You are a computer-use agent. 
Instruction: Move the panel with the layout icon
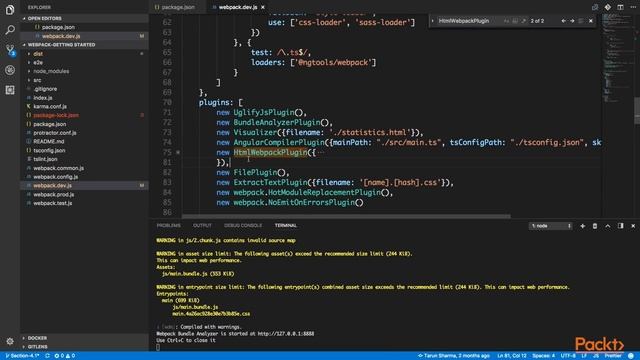point(620,226)
